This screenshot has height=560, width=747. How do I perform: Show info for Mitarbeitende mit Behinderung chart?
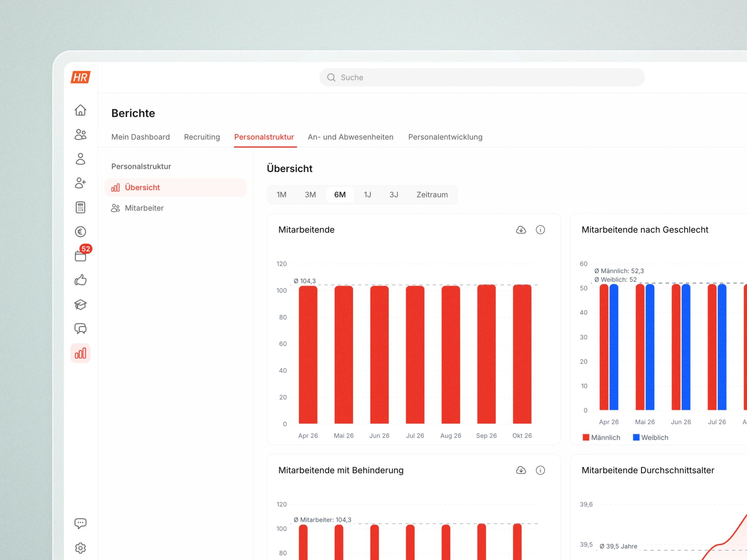point(540,470)
